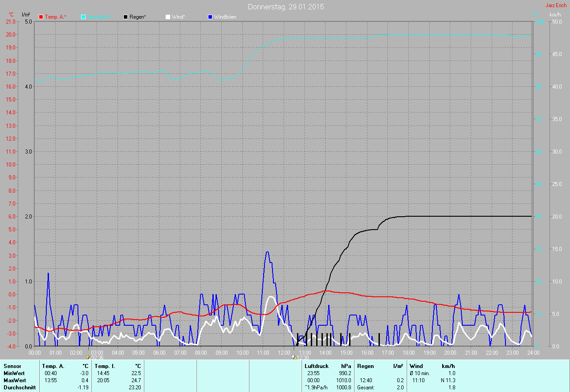This screenshot has height=392, width=570.
Task: Select the red "Temp. A.*" legend label
Action: coord(56,17)
